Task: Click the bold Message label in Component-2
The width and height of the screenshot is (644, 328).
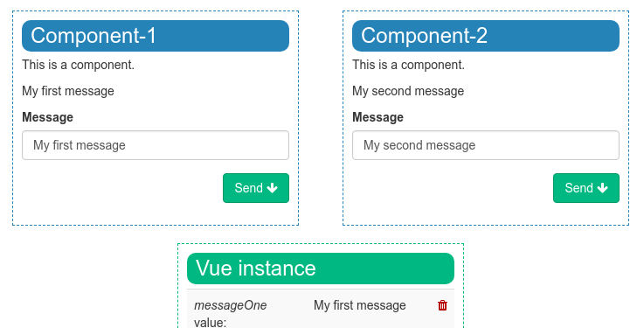Action: tap(377, 117)
